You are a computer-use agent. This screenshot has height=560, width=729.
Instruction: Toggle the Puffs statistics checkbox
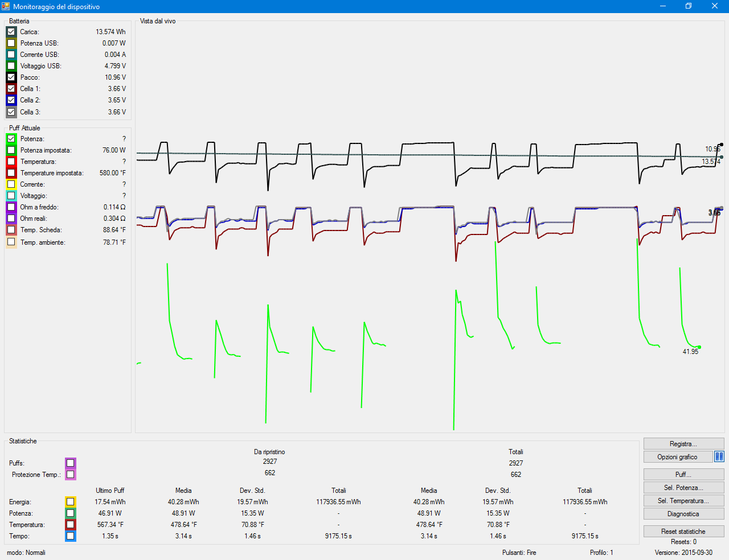point(70,463)
